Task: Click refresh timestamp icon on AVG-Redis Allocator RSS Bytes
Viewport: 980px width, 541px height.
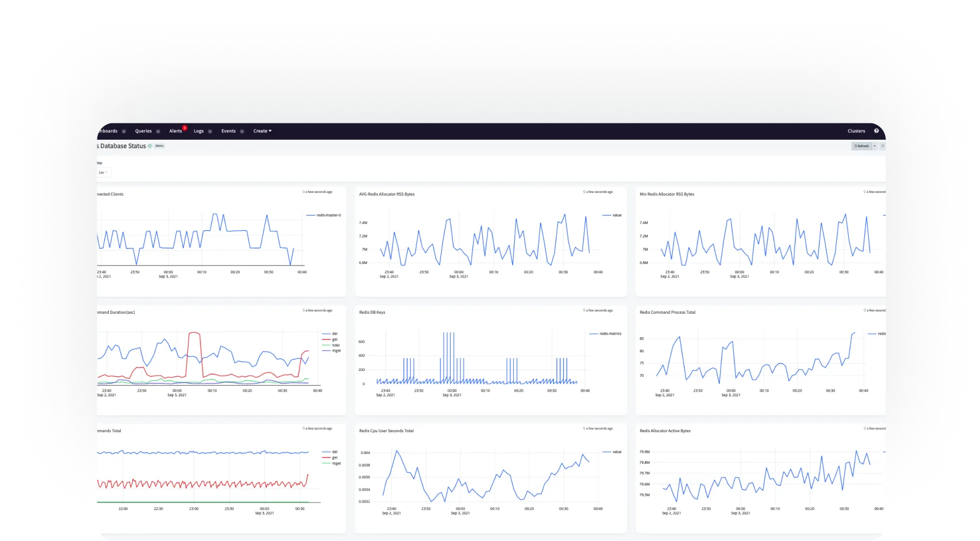Action: point(584,192)
